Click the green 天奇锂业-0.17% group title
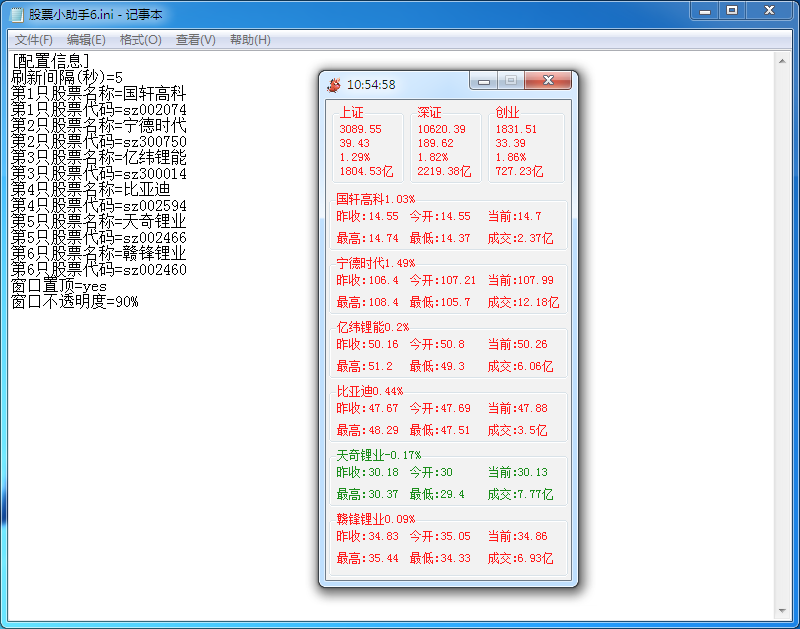 click(x=379, y=455)
